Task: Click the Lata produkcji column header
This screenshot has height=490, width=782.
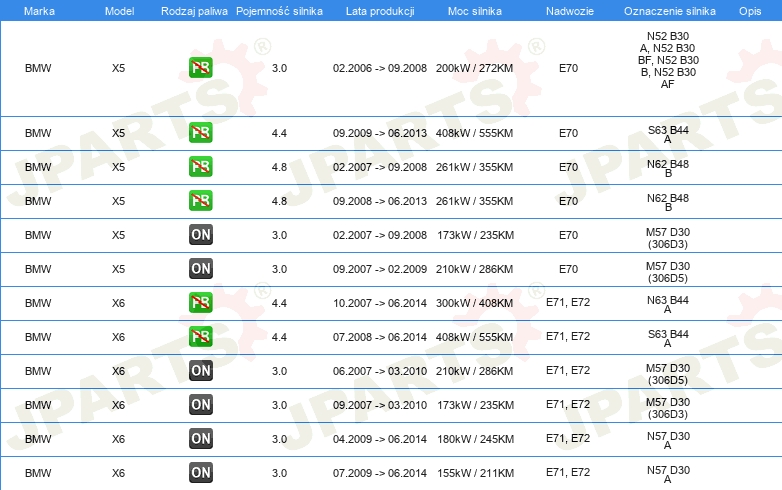Action: (379, 10)
